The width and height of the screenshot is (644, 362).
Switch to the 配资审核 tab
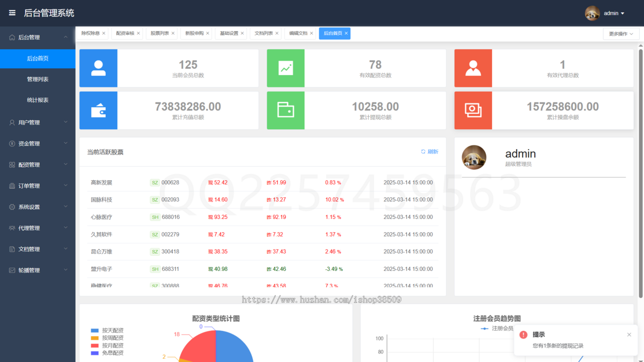(125, 33)
